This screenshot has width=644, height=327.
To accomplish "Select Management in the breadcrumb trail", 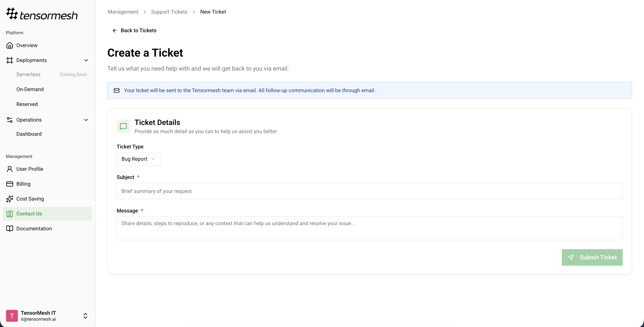I will [x=123, y=12].
